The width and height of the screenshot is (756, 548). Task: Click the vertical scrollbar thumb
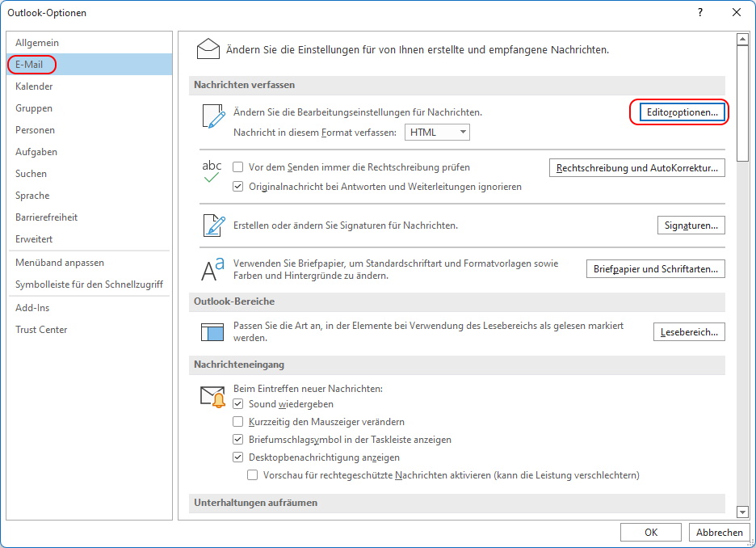pos(742,103)
